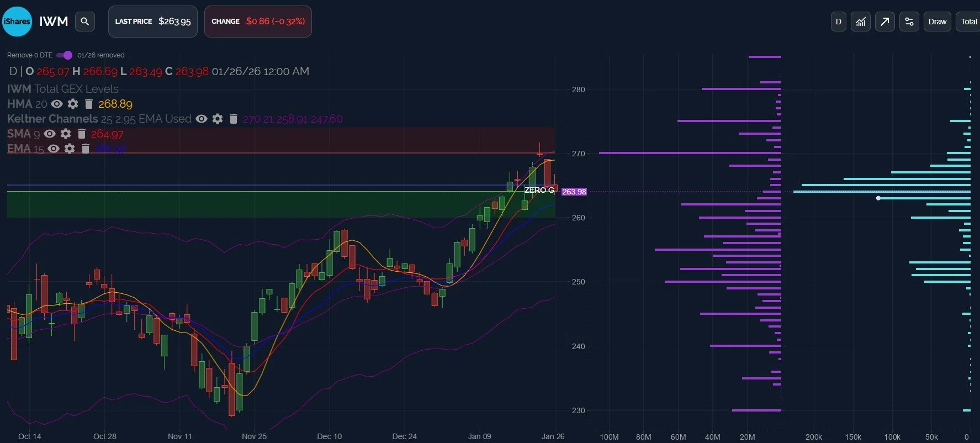Image resolution: width=980 pixels, height=443 pixels.
Task: Open the D timeframe selector
Action: click(x=838, y=22)
